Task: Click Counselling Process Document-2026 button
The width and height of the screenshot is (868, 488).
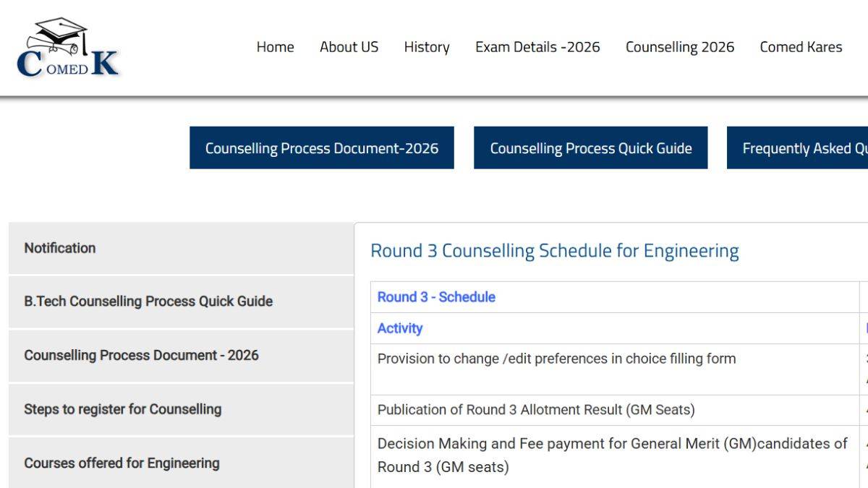Action: (x=322, y=148)
